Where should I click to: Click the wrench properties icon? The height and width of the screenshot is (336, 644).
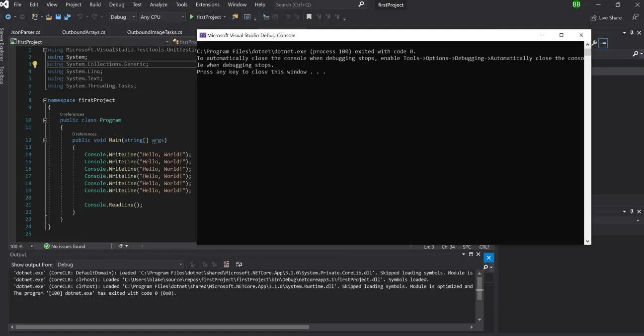(x=594, y=43)
